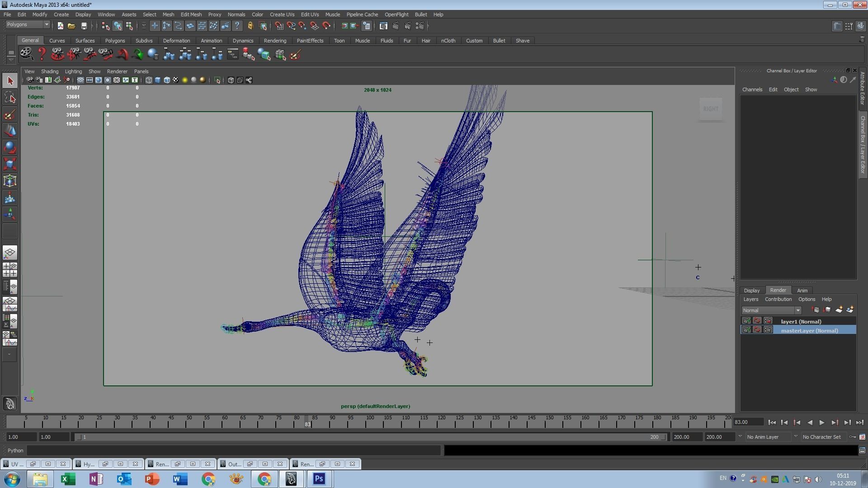Click the sphere with trash shelf icon
868x488 pixels.
coord(153,55)
